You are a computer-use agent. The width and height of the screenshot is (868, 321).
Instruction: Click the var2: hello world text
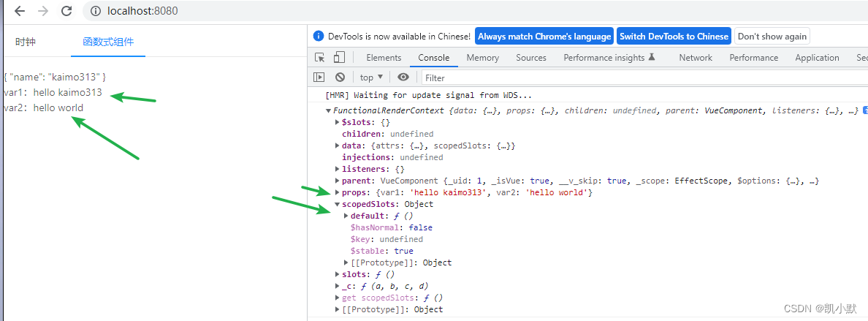[x=43, y=107]
